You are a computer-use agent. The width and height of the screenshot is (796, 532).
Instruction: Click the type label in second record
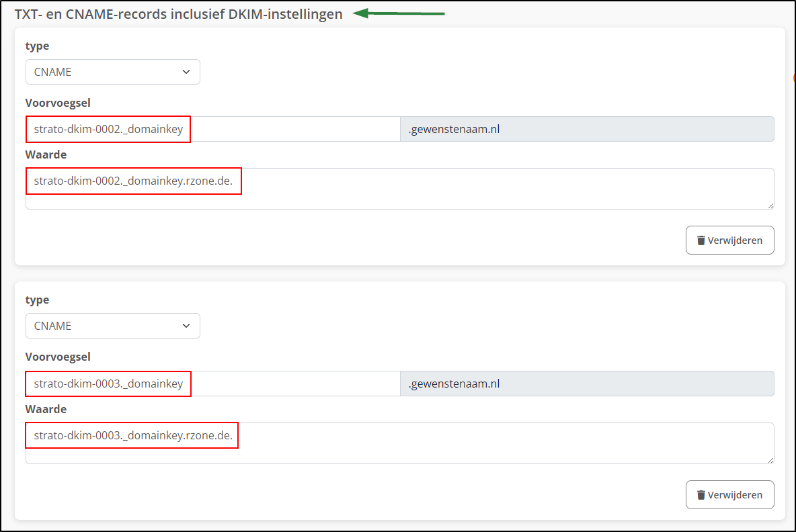37,300
